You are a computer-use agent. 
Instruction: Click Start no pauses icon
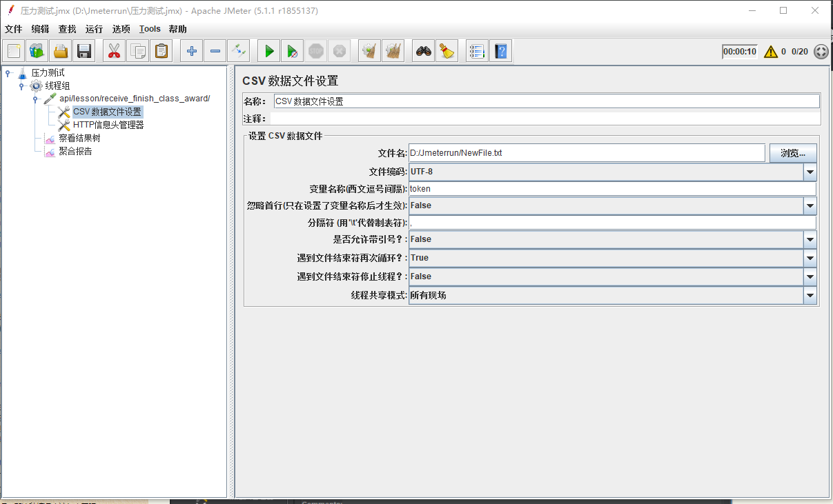[x=293, y=51]
